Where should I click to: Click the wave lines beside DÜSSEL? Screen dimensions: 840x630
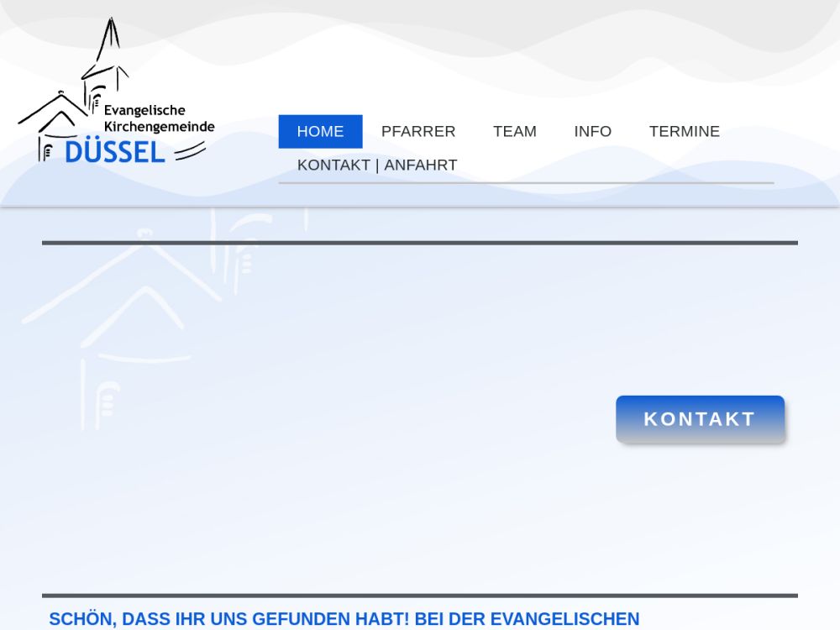click(190, 150)
